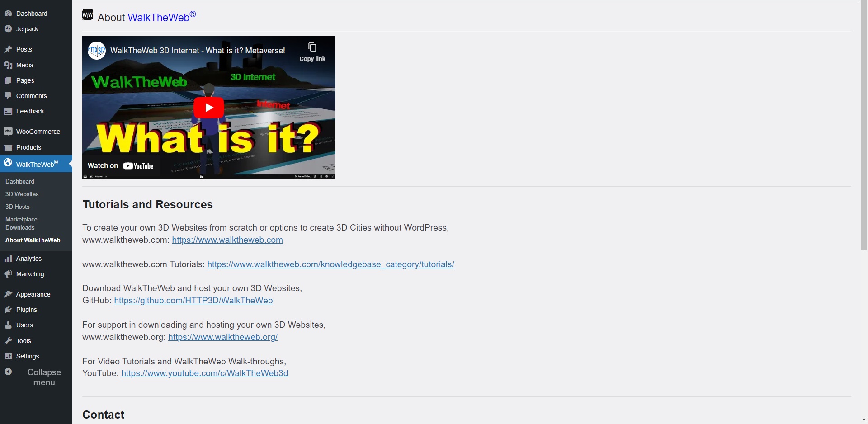Click the Media library icon

pyautogui.click(x=8, y=65)
